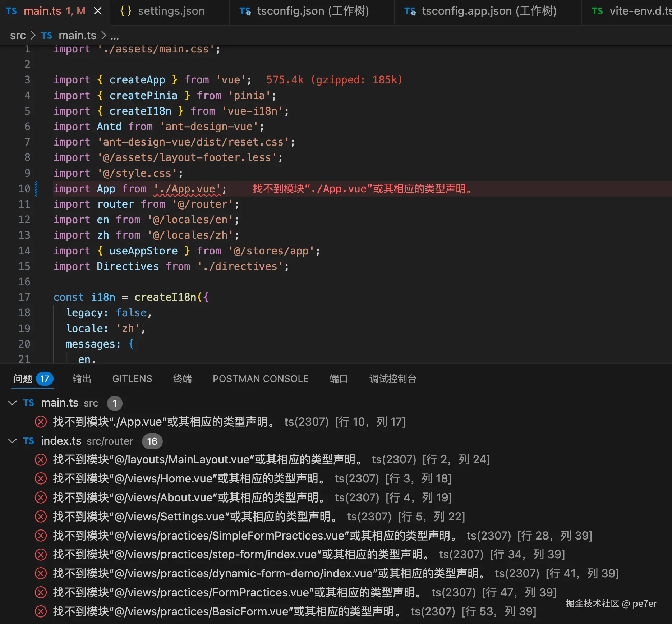Switch to the 输出 panel tab
Screen dimensions: 672x624
coord(82,379)
